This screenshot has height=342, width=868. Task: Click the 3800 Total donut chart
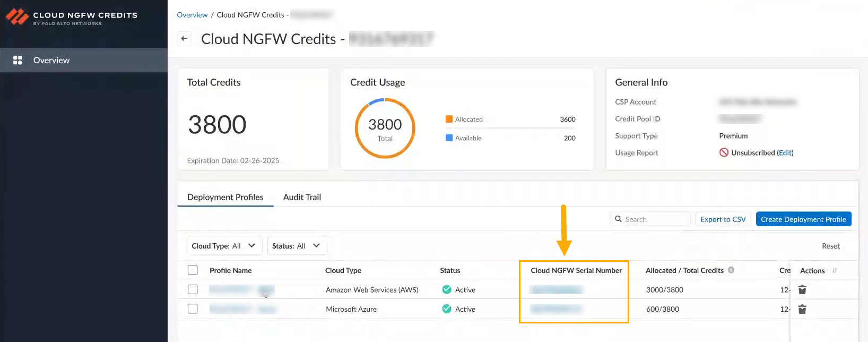[385, 128]
